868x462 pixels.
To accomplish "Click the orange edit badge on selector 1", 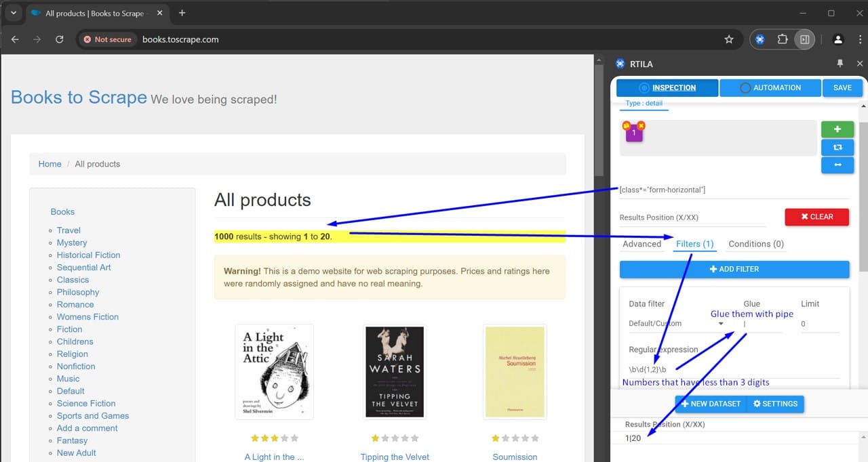I will point(626,125).
